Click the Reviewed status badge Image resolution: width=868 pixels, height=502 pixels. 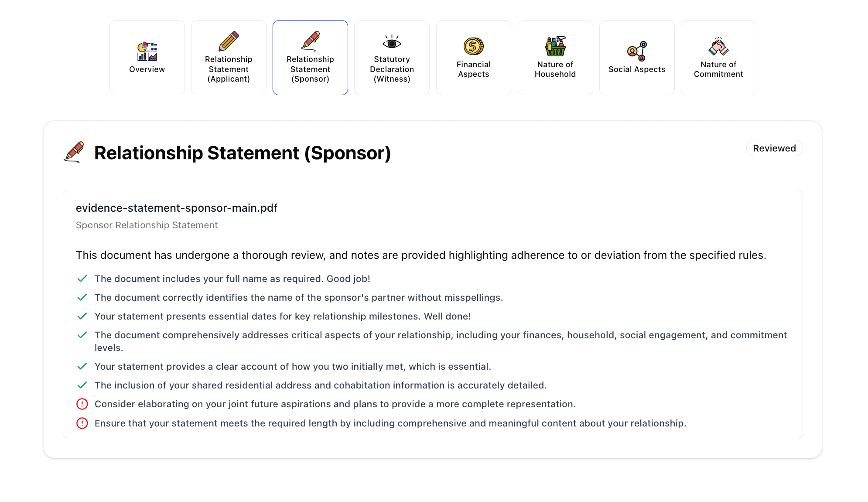774,148
